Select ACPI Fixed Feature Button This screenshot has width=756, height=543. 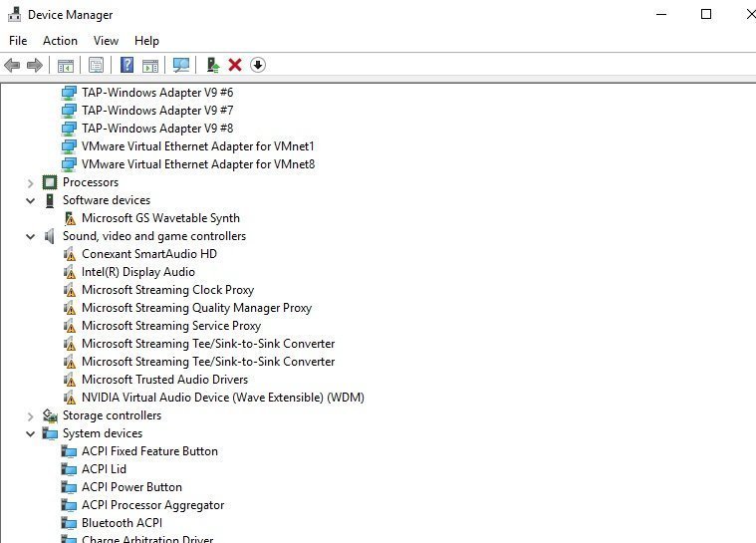149,451
